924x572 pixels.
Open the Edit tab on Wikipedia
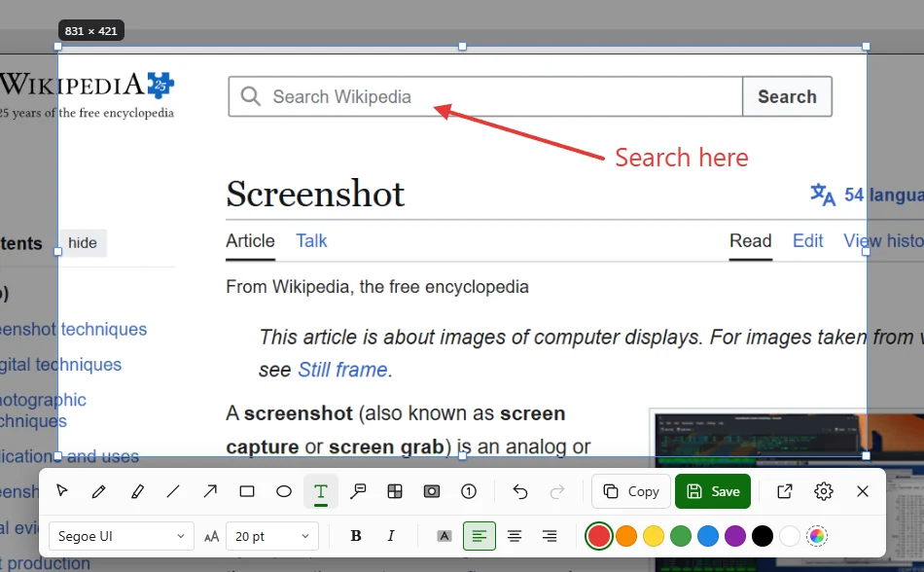pyautogui.click(x=807, y=241)
